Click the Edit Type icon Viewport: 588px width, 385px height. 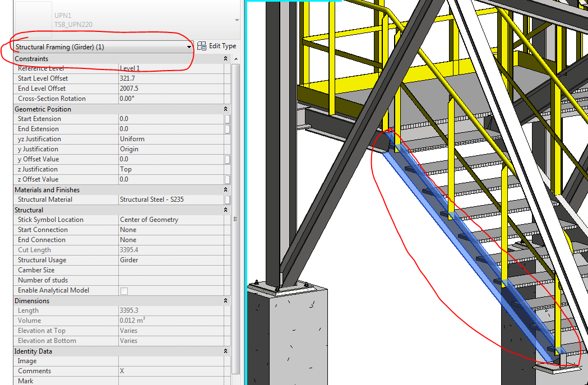(x=201, y=46)
